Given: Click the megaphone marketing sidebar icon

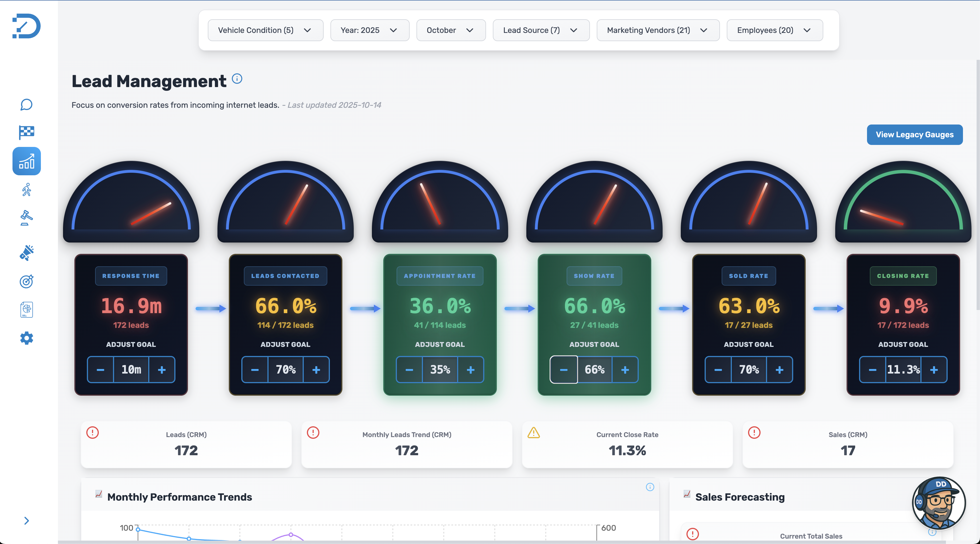Looking at the screenshot, I should [26, 253].
